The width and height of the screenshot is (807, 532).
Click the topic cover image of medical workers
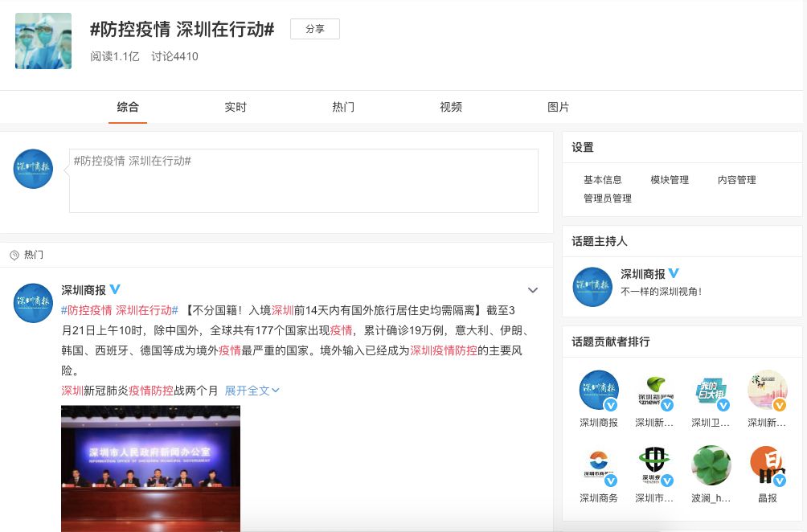43,40
